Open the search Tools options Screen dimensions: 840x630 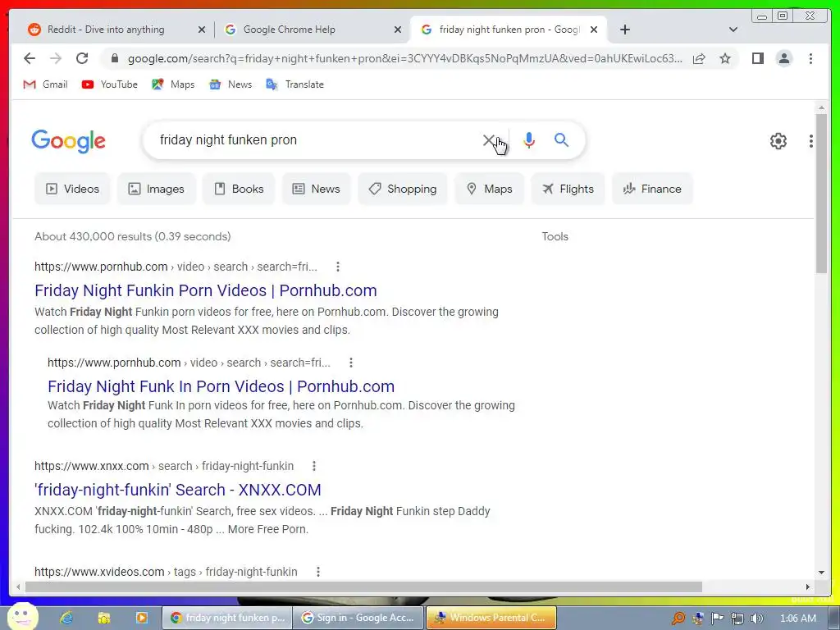(x=555, y=236)
